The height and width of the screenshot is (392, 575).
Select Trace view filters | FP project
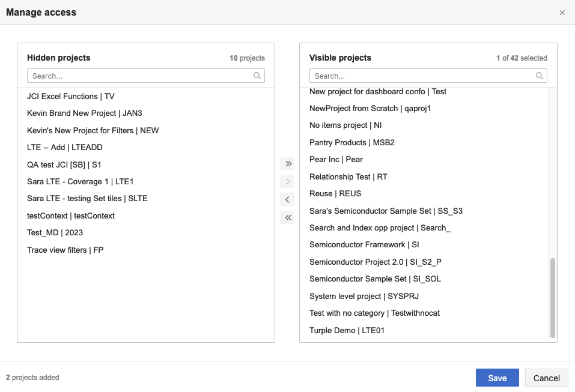(65, 250)
